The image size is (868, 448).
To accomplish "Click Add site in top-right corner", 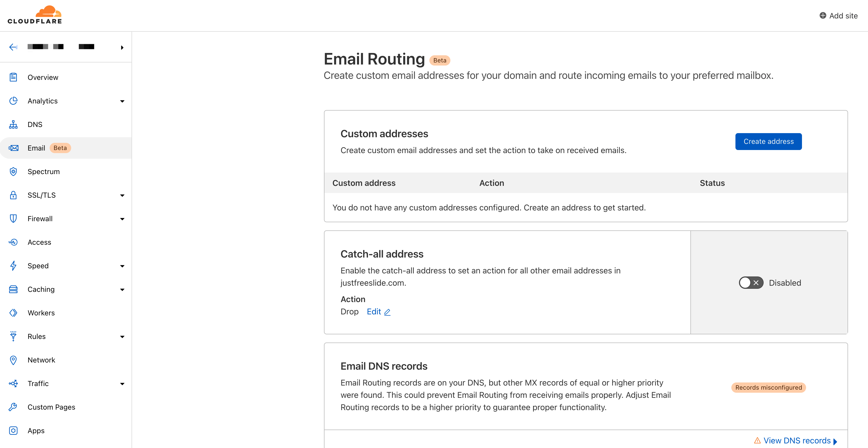I will pyautogui.click(x=838, y=15).
